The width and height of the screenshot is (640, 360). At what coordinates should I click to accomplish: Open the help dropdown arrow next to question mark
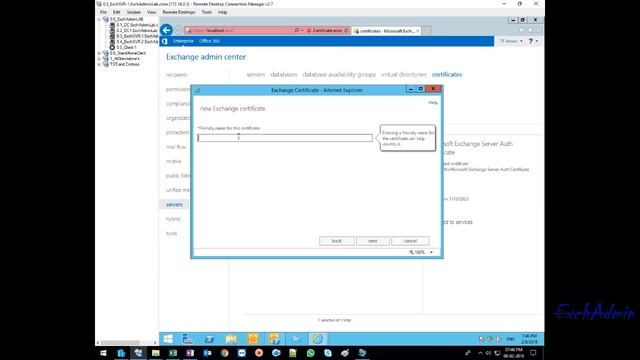click(537, 41)
